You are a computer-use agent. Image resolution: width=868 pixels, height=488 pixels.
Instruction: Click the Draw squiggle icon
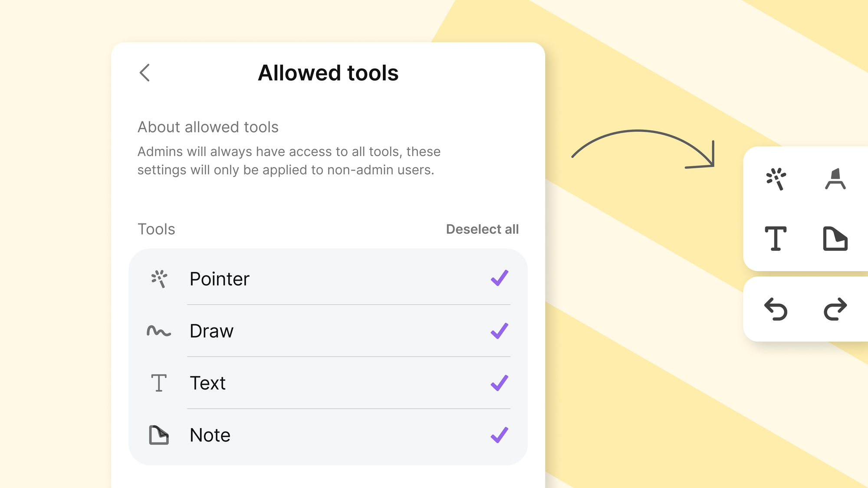pos(159,331)
